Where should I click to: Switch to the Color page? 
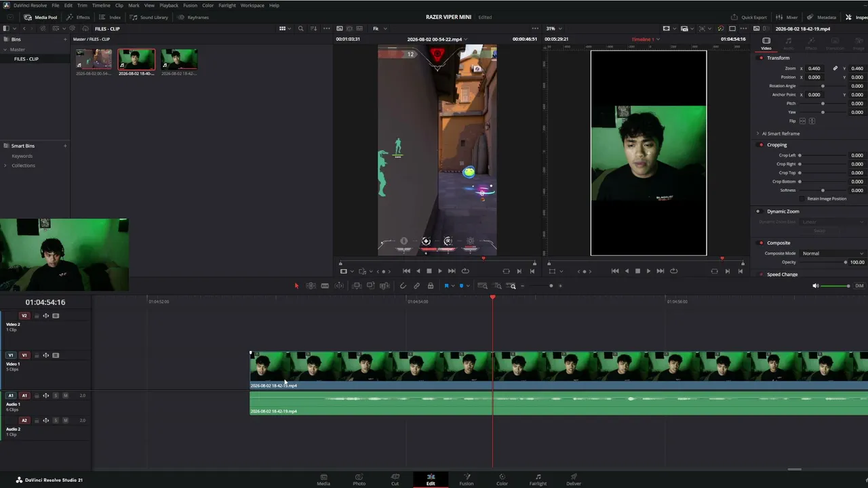tap(502, 479)
